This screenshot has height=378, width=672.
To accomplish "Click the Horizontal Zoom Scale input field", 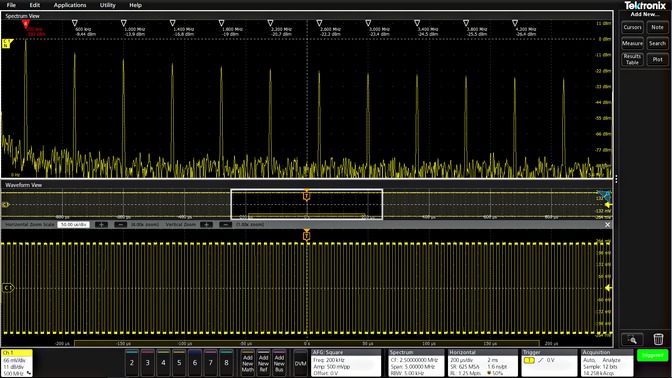I will click(x=73, y=225).
